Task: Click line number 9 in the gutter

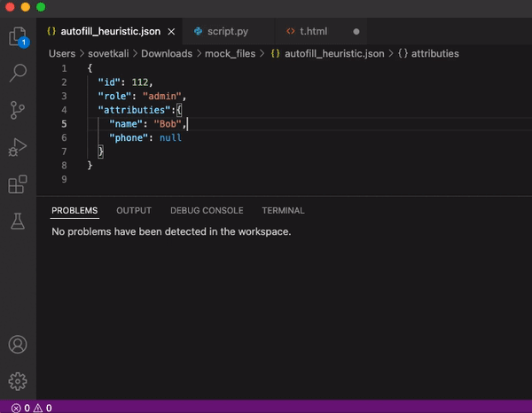Action: pos(64,179)
